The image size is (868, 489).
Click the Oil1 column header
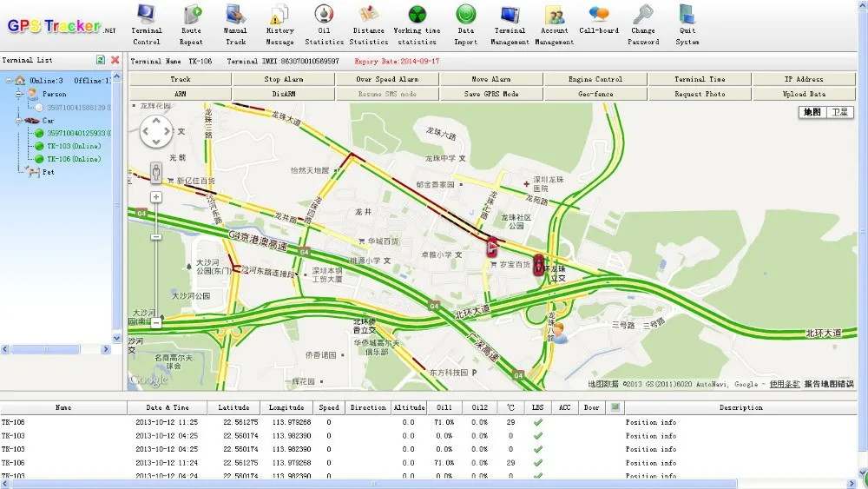[x=444, y=407]
